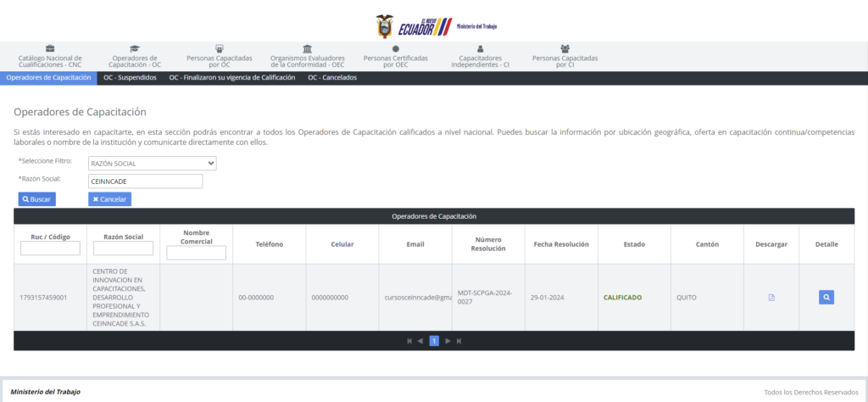Click the cell phone value 0000000000

330,298
